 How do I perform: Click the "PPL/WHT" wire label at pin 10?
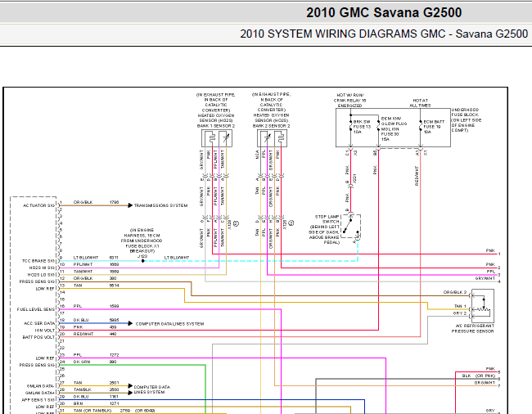coord(83,265)
